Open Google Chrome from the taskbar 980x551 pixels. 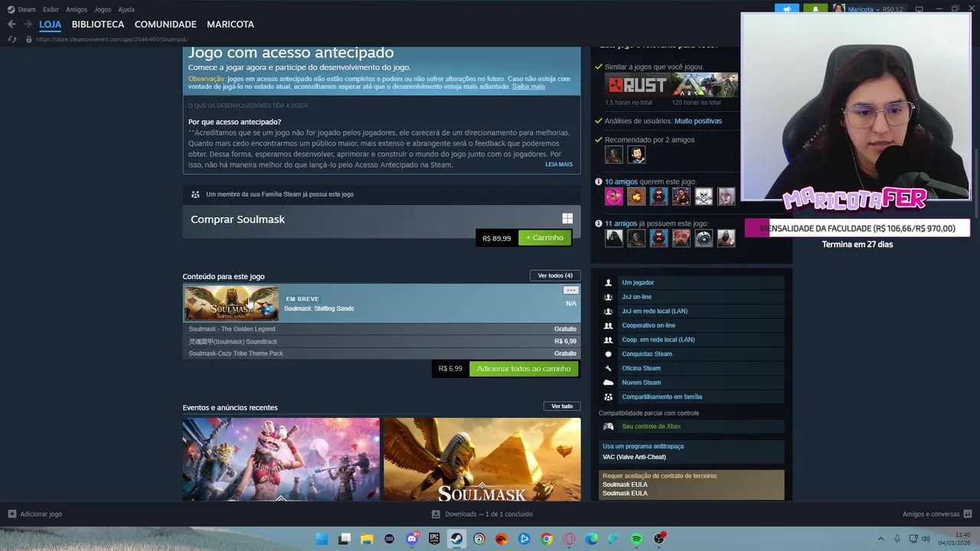(x=547, y=539)
